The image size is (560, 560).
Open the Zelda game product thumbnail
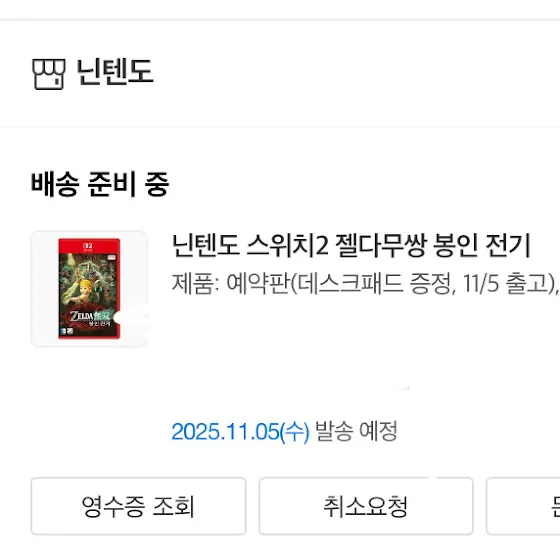click(x=89, y=289)
